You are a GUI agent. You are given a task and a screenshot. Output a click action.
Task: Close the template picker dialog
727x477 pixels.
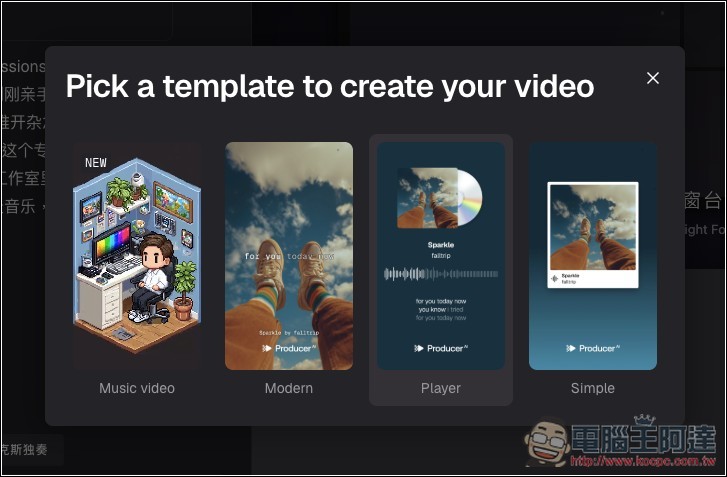(653, 78)
